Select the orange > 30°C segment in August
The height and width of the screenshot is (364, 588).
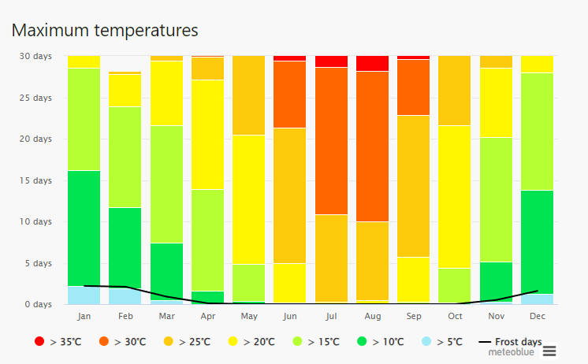coord(372,146)
